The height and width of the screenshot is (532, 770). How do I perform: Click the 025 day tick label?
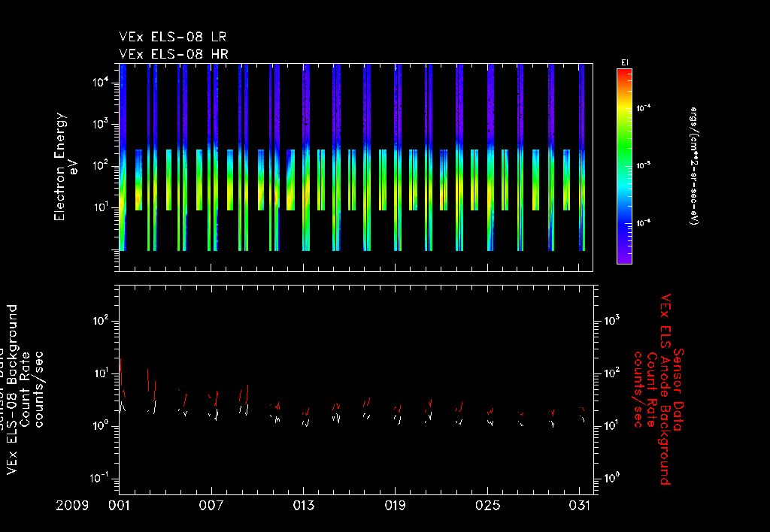[x=487, y=506]
